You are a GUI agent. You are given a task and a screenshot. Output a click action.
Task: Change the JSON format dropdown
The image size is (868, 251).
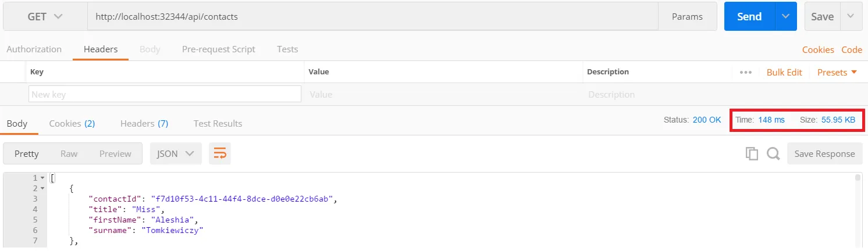click(176, 153)
